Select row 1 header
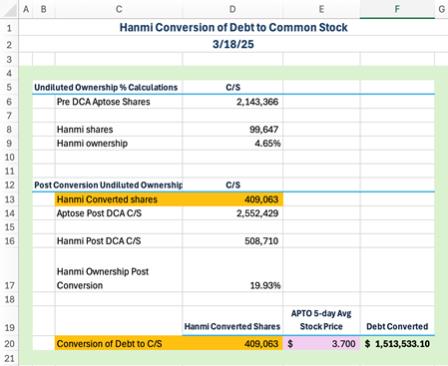 9,27
